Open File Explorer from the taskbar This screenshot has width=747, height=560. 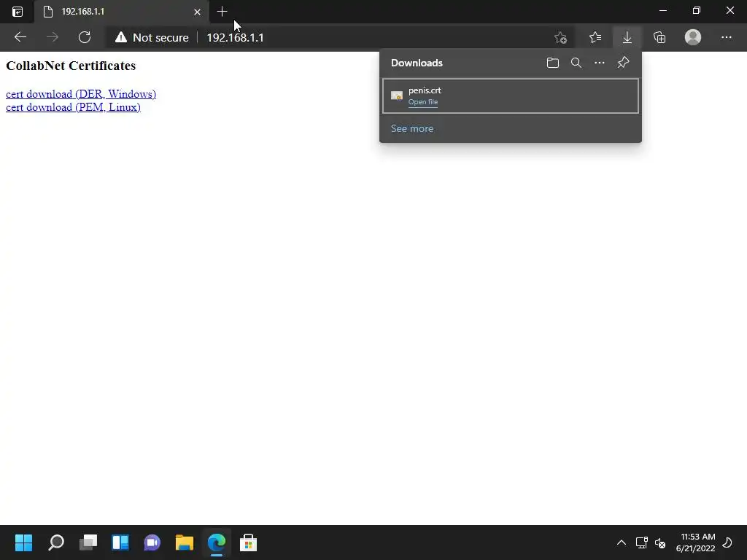(185, 542)
